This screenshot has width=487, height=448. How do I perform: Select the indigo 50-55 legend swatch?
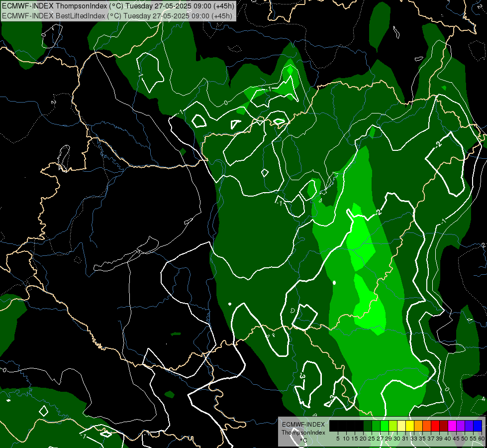[469, 426]
